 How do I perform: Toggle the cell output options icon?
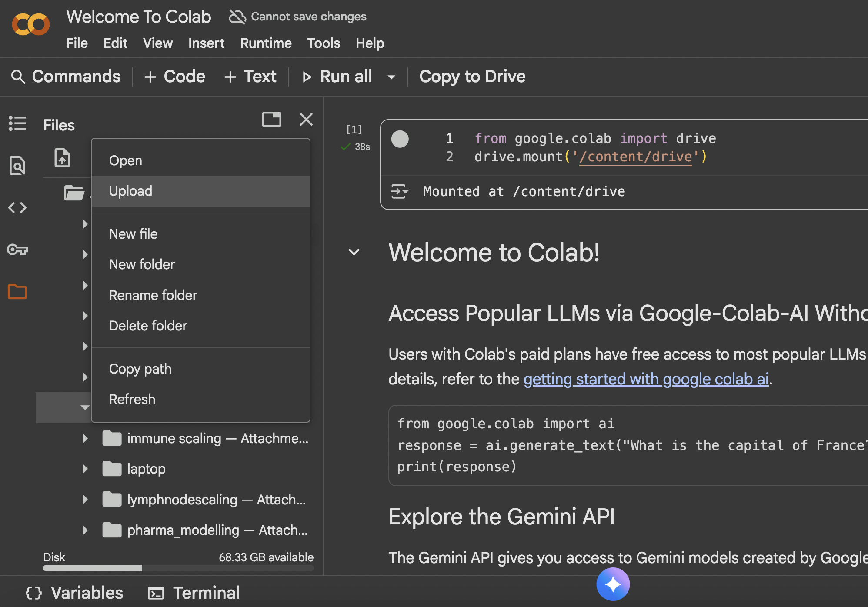399,191
